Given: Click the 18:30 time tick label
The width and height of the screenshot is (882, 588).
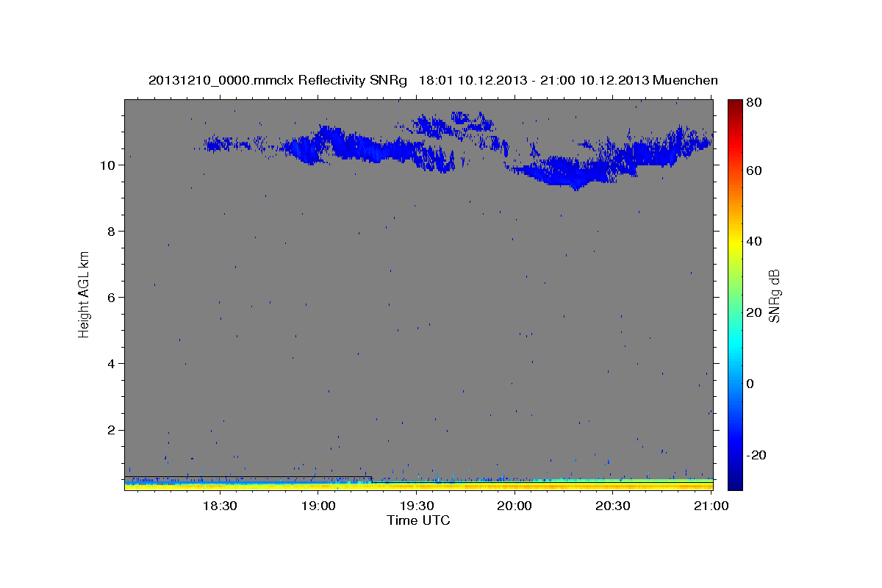Looking at the screenshot, I should pyautogui.click(x=220, y=506).
